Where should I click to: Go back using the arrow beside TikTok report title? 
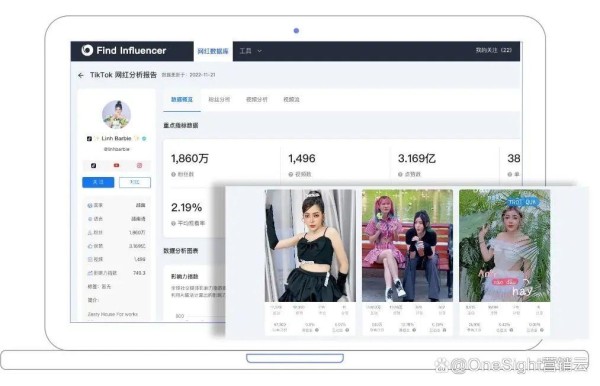pos(81,75)
